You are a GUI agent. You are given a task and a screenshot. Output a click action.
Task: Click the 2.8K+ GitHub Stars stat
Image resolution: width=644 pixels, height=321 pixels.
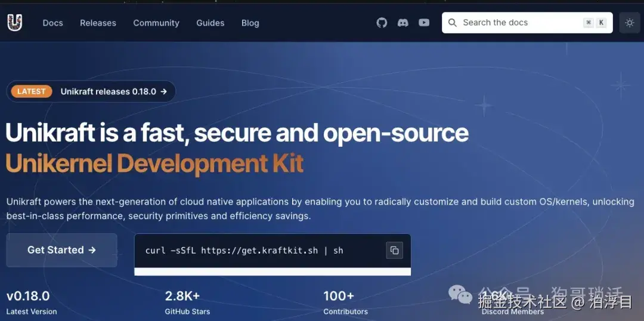(187, 302)
